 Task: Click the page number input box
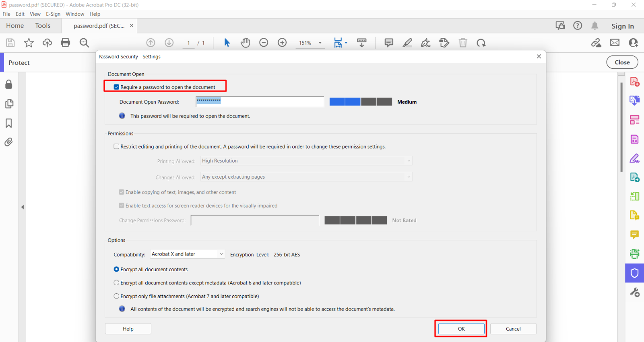[x=188, y=43]
